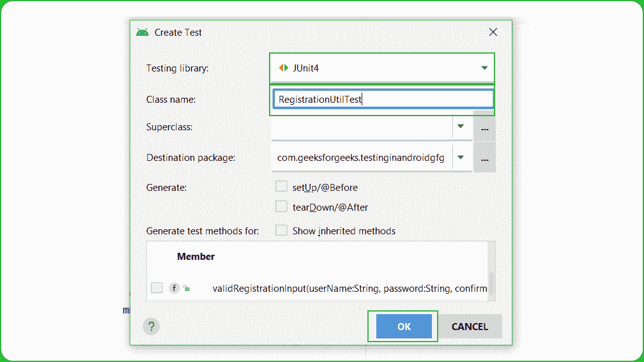Open the Testing library dropdown
This screenshot has width=644, height=362.
coord(484,68)
